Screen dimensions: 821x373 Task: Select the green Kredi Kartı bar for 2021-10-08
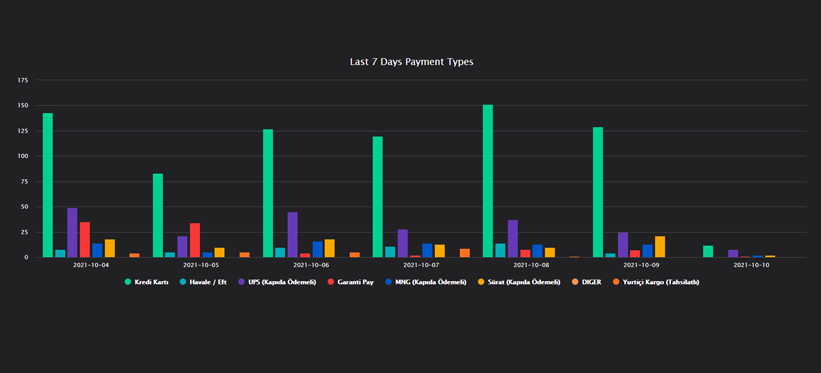point(488,181)
